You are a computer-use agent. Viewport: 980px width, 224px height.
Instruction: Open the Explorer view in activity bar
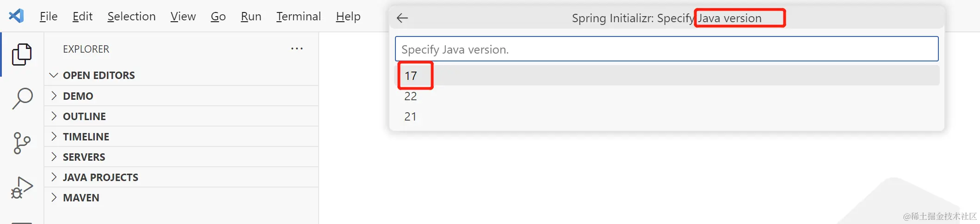(x=22, y=54)
